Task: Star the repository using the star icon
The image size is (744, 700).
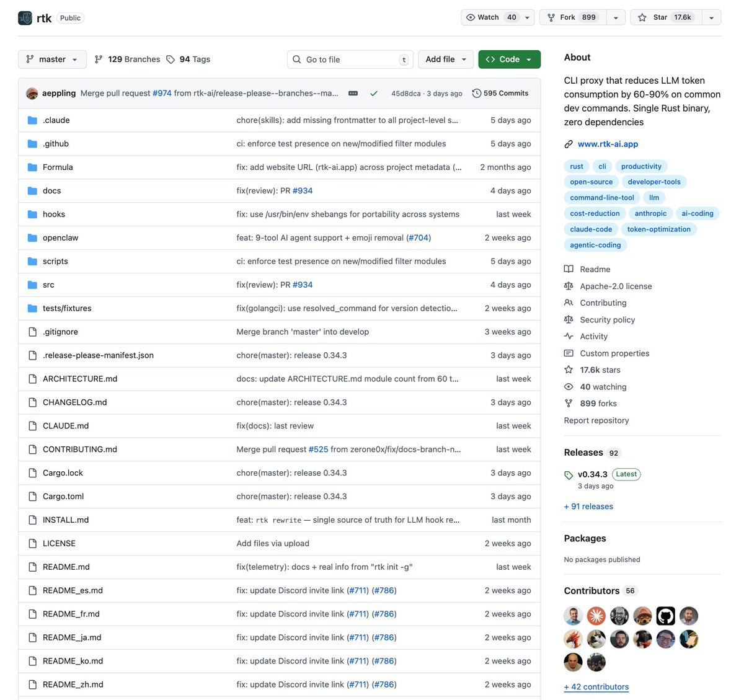Action: [x=642, y=17]
